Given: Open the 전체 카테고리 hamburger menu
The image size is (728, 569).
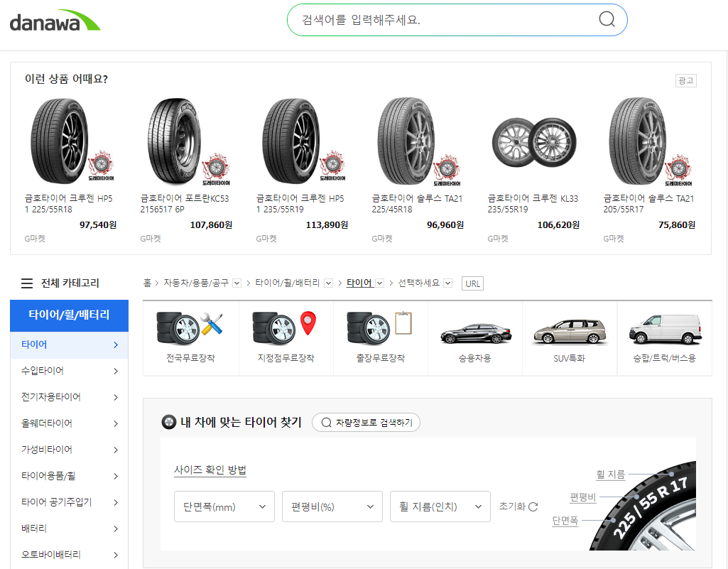Looking at the screenshot, I should (x=26, y=283).
